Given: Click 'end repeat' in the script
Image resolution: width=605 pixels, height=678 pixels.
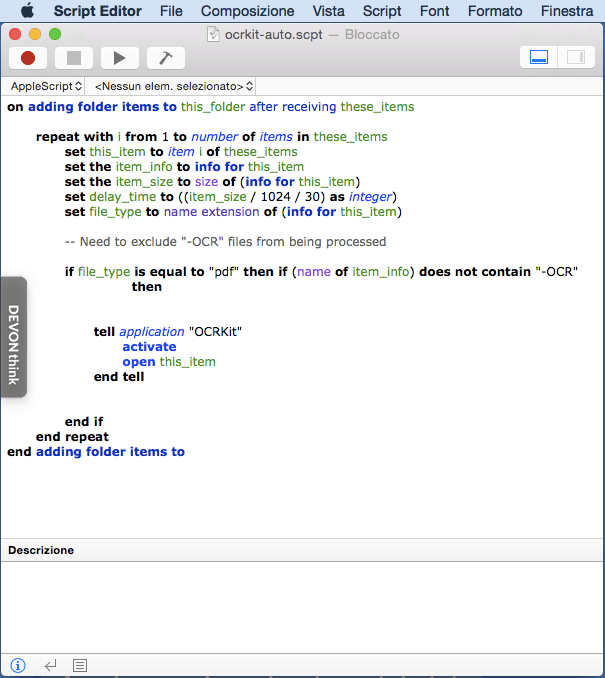Looking at the screenshot, I should coord(72,437).
